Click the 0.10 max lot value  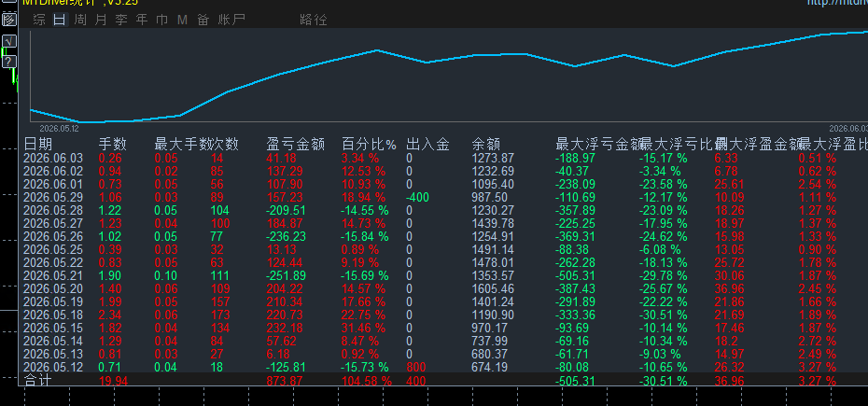[166, 275]
